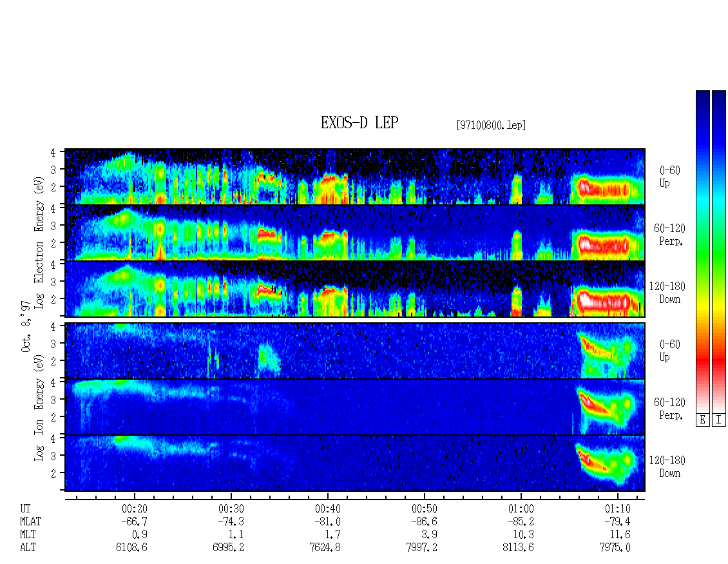
Task: Click the ALT row label
Action: [x=28, y=548]
